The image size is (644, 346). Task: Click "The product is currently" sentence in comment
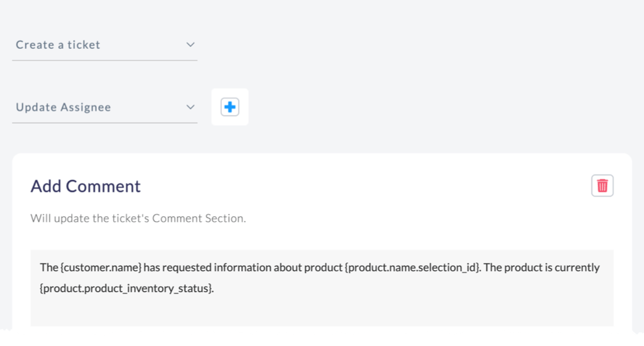click(542, 268)
